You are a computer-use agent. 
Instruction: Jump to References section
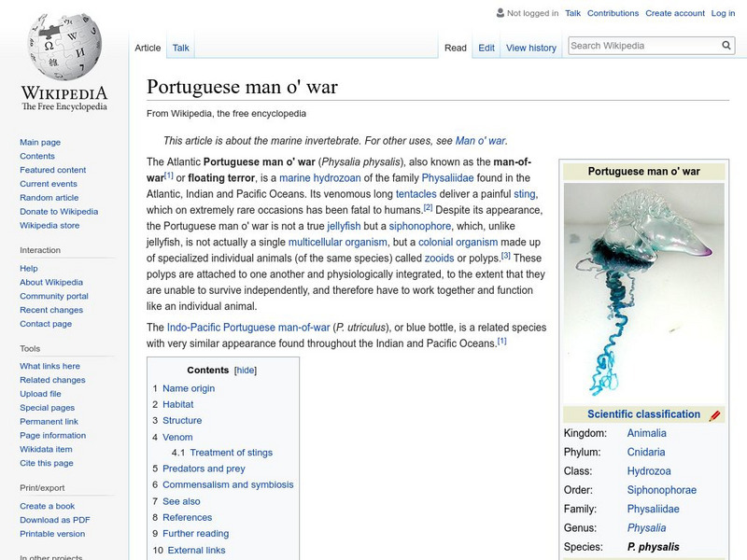click(x=187, y=517)
